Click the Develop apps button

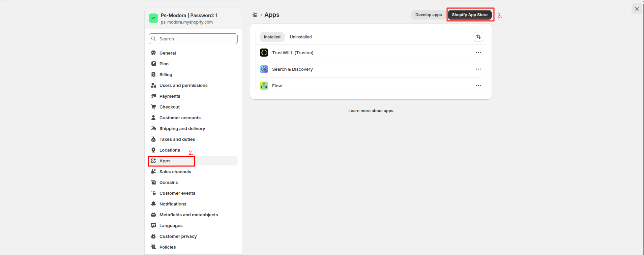point(429,15)
